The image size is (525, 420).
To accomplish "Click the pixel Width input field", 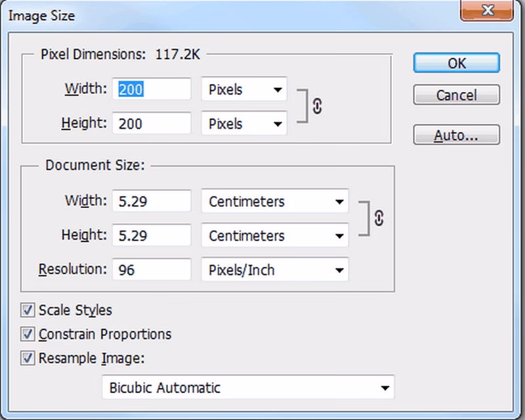I will (x=152, y=90).
